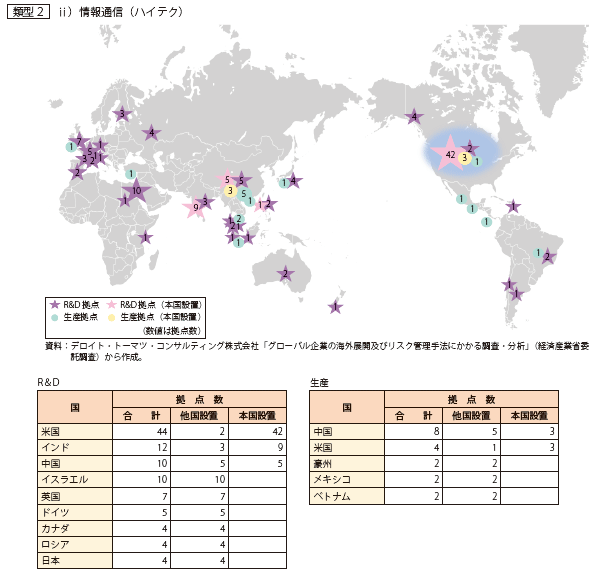Click the teal circle labeled 5 in China
Viewport: 598px width, 578px height.
pos(243,194)
